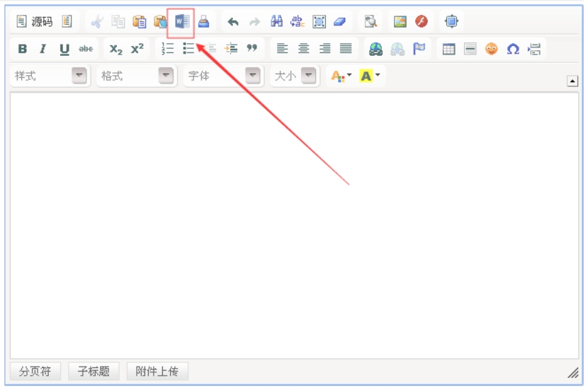This screenshot has width=588, height=392.
Task: Switch to 源码 source view
Action: (35, 22)
